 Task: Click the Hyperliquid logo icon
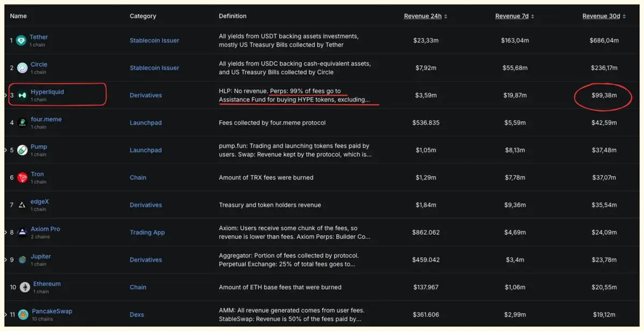coord(22,95)
